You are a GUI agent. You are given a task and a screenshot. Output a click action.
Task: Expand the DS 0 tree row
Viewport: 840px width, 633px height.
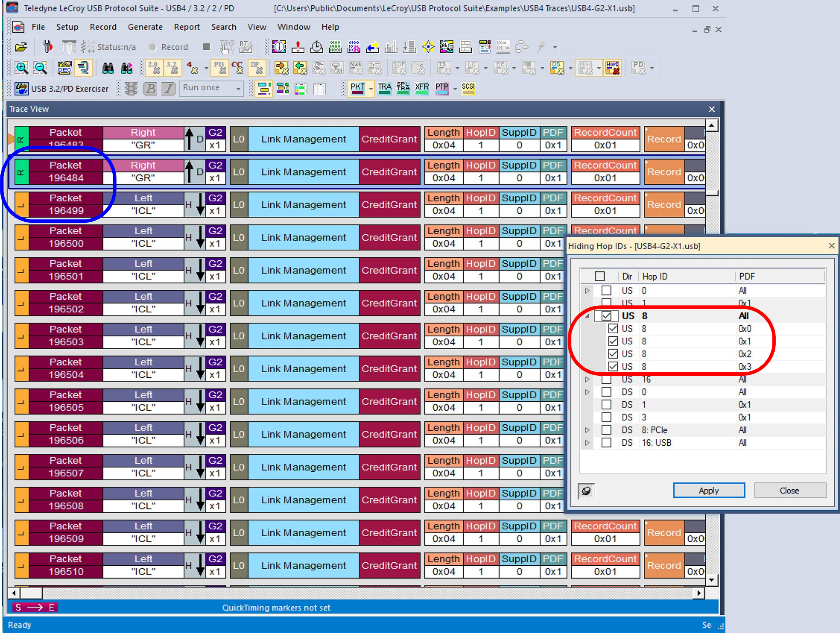[587, 392]
